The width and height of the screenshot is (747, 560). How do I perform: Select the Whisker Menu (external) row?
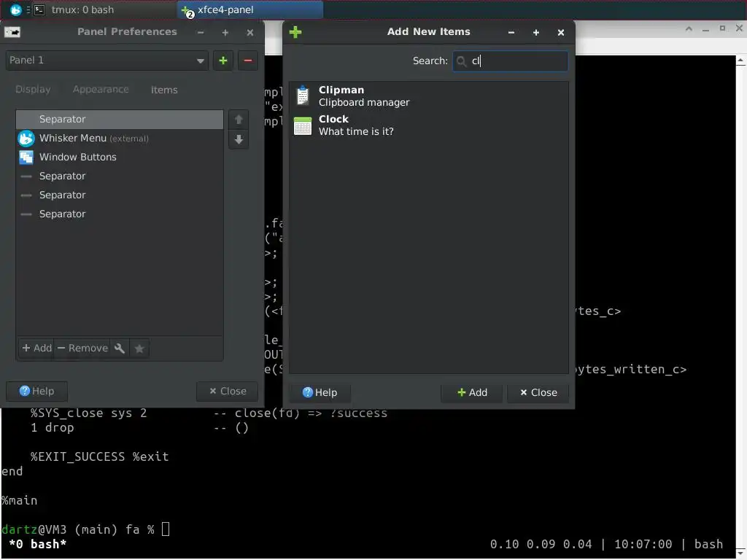(120, 139)
